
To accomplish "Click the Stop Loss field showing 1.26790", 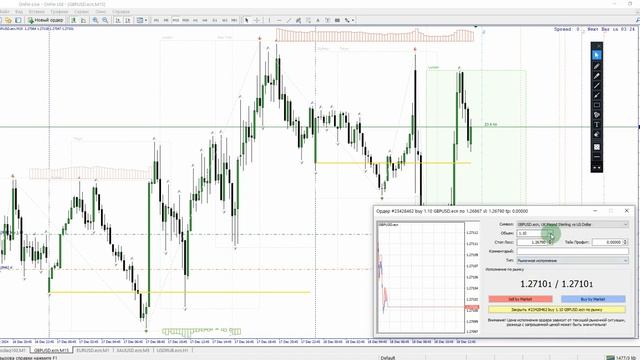I will point(532,242).
